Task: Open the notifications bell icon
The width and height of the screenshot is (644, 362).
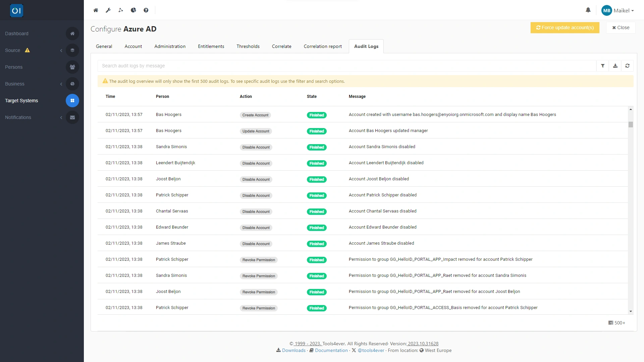Action: (588, 10)
